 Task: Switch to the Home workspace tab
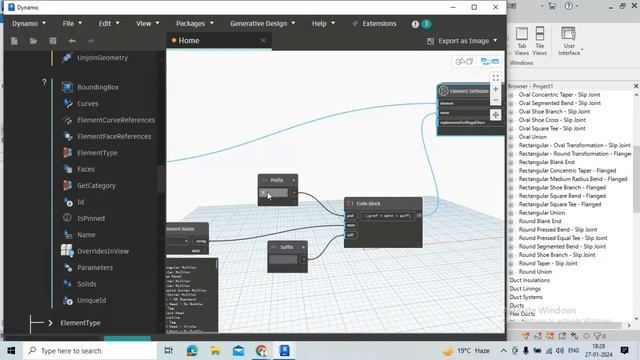point(189,40)
